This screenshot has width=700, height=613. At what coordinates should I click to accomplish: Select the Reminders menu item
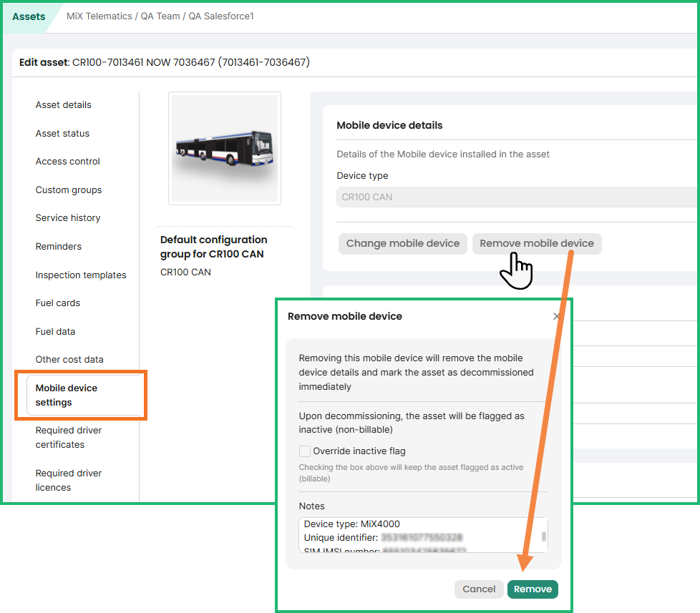(x=59, y=247)
